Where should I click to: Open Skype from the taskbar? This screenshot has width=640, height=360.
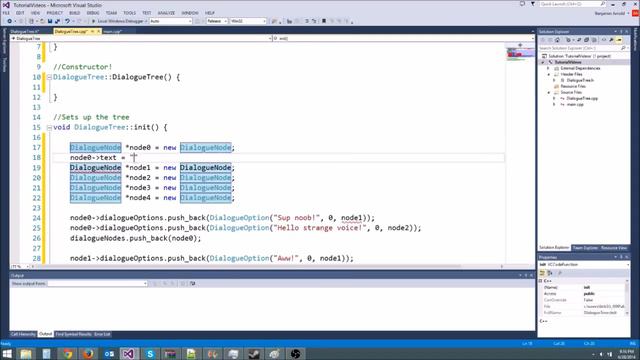click(x=150, y=354)
